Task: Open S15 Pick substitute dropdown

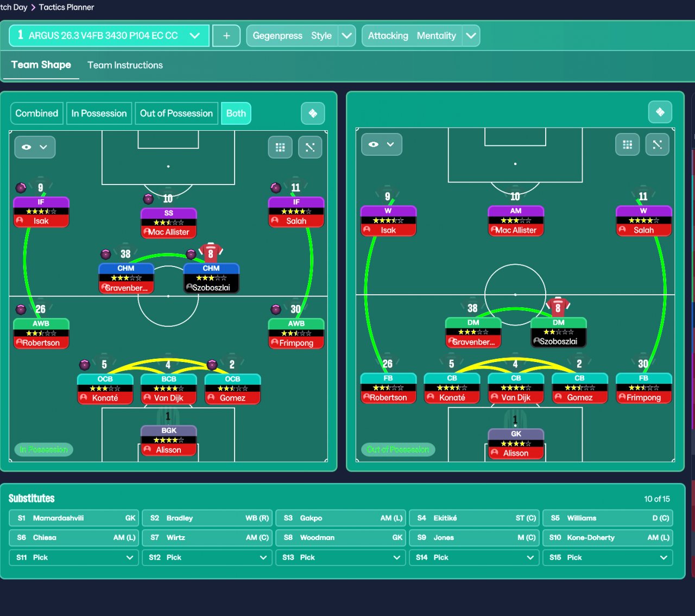Action: (x=608, y=557)
